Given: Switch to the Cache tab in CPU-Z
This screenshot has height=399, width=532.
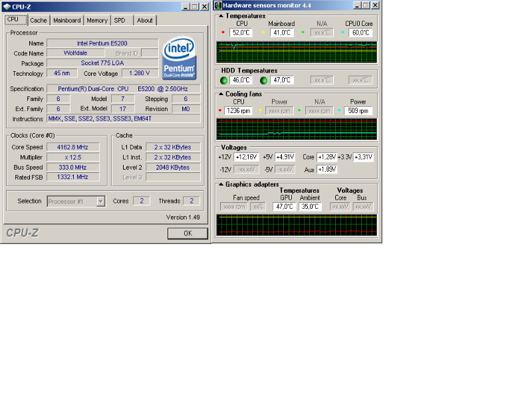Looking at the screenshot, I should coord(39,21).
